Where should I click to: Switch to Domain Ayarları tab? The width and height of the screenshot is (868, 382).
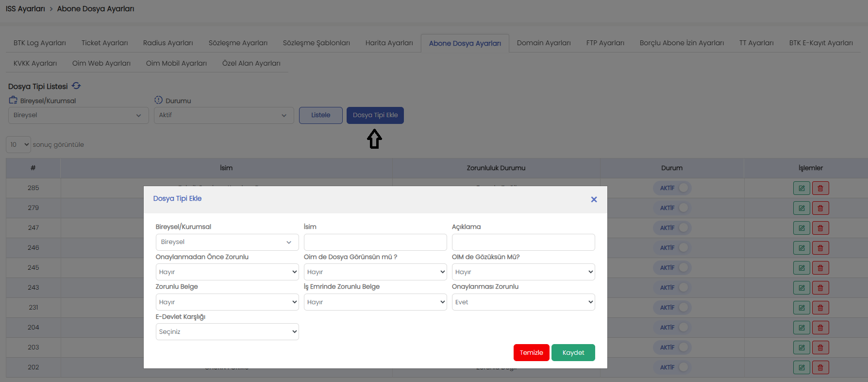pos(544,43)
